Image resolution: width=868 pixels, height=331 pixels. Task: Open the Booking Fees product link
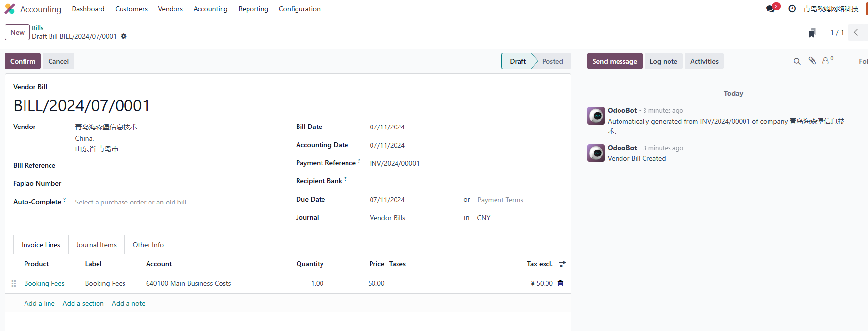[45, 283]
